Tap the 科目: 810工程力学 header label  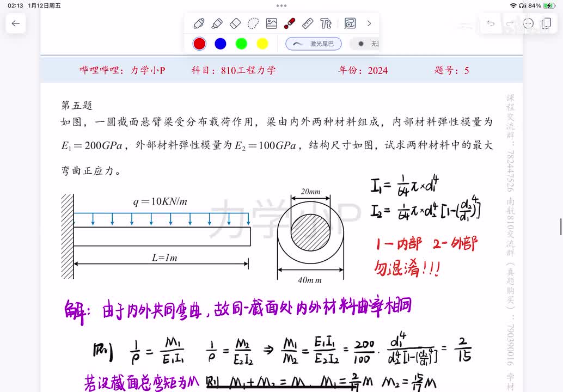[x=234, y=70]
